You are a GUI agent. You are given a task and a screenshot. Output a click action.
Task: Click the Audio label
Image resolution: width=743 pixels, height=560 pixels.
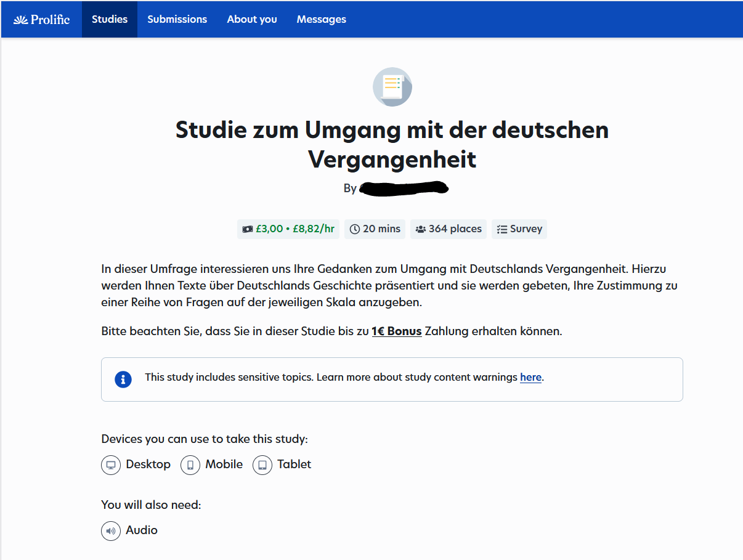click(142, 530)
